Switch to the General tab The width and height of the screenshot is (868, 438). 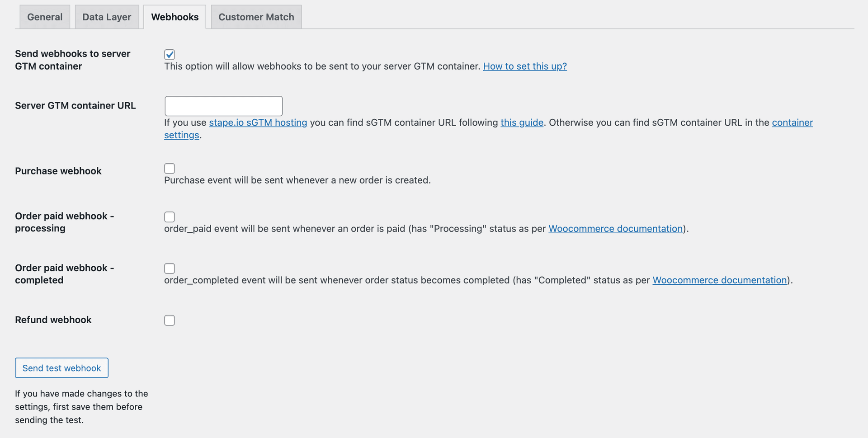coord(44,17)
